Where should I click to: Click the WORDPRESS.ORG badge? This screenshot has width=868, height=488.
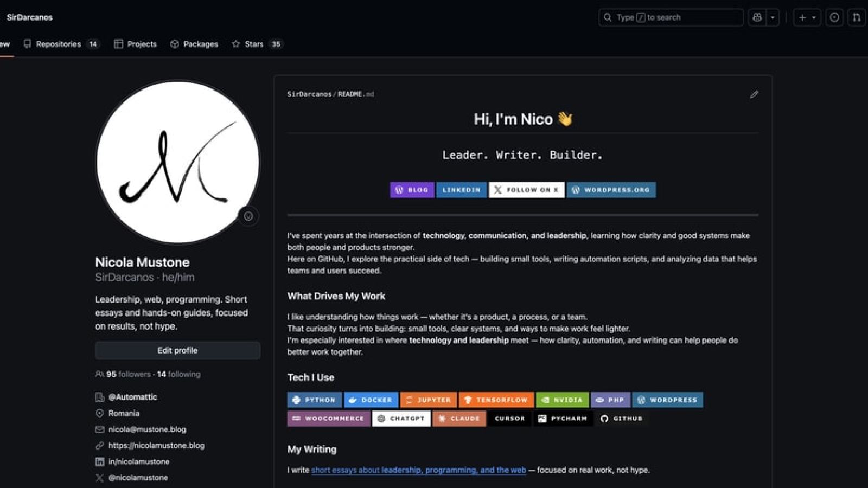611,190
